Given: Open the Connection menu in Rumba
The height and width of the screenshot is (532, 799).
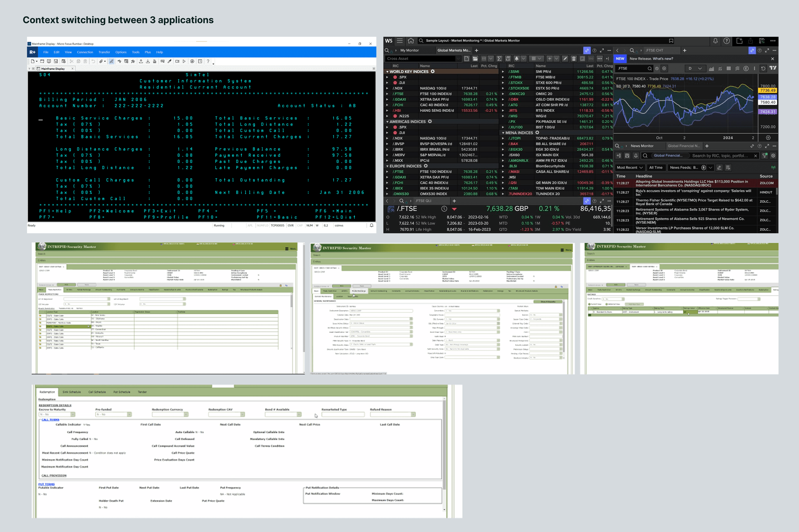Looking at the screenshot, I should pos(85,52).
